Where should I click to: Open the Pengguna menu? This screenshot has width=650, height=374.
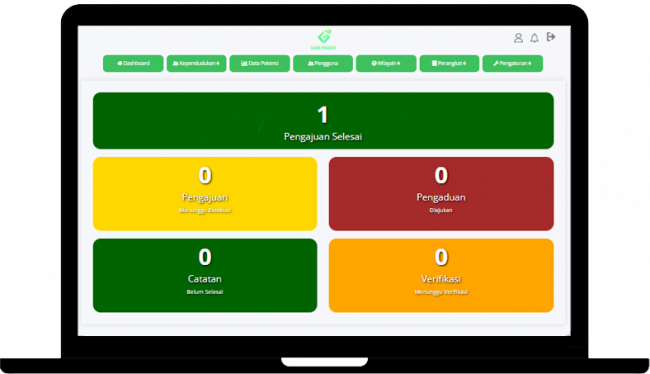[x=323, y=63]
